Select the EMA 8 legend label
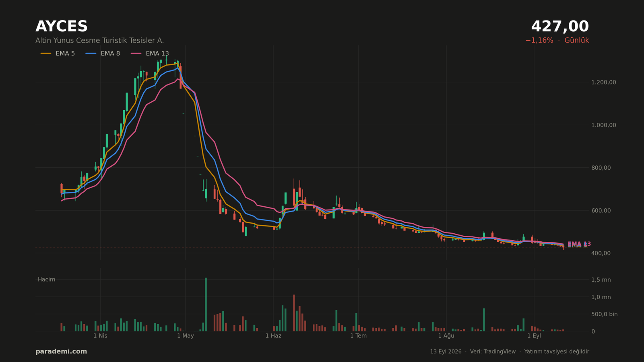This screenshot has height=362, width=644. click(110, 53)
